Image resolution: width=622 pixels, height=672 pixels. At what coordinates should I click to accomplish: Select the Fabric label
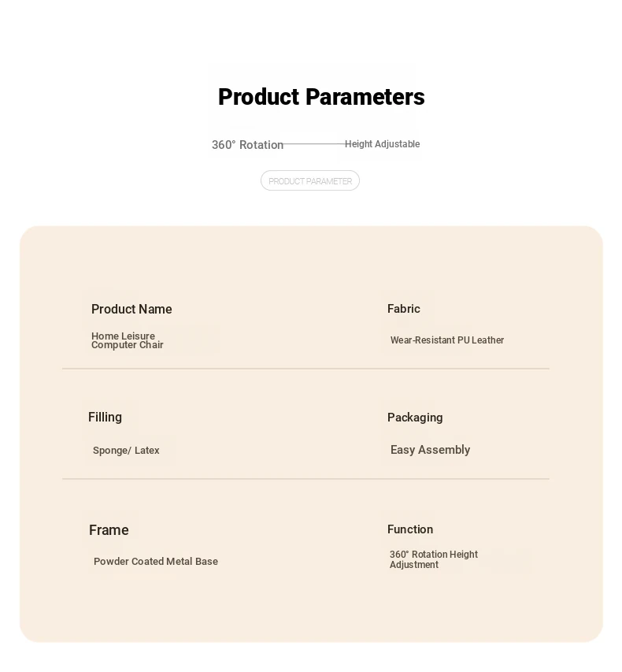pos(404,309)
